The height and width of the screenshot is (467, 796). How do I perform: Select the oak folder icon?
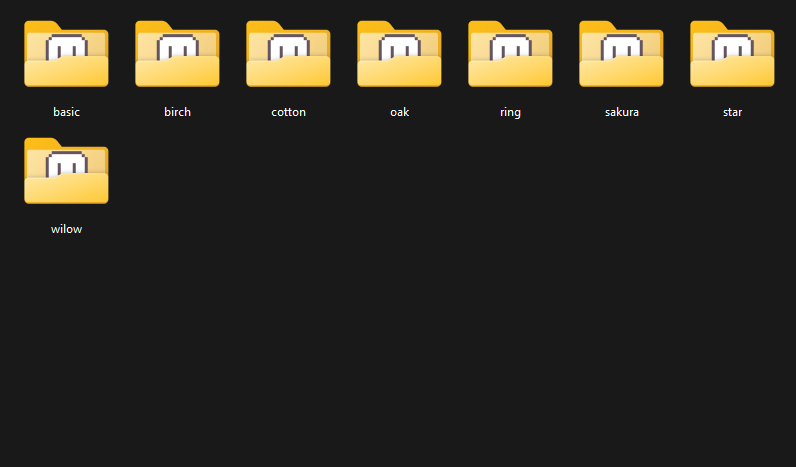click(400, 54)
